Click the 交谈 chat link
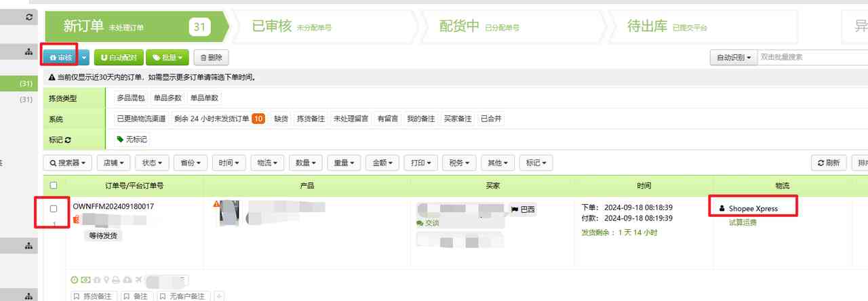The width and height of the screenshot is (868, 301). click(x=427, y=223)
